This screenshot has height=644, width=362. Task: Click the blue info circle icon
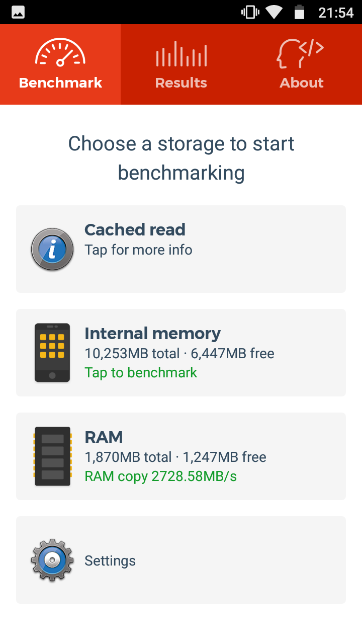point(52,249)
